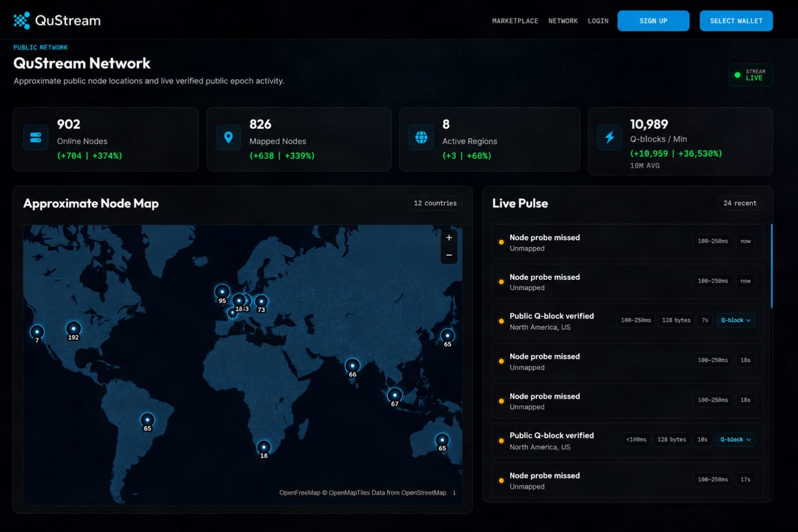Click the Live Pulse panel scrollbar
This screenshot has height=532, width=798.
tap(771, 266)
